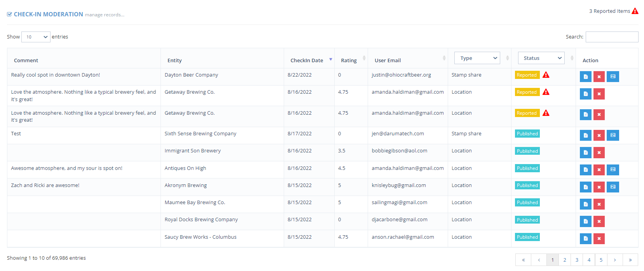Click Published badge in Sixth Sense Brewing row
Image resolution: width=644 pixels, height=271 pixels.
tap(527, 134)
